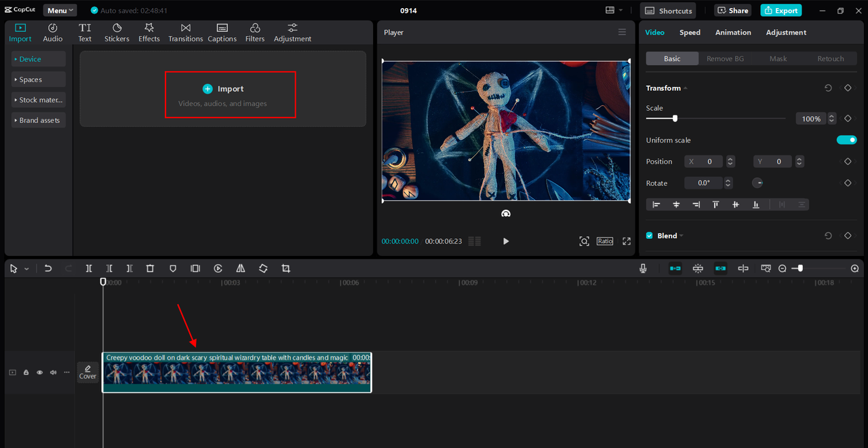This screenshot has width=868, height=448.
Task: Expand the Blend section arrow
Action: [682, 236]
